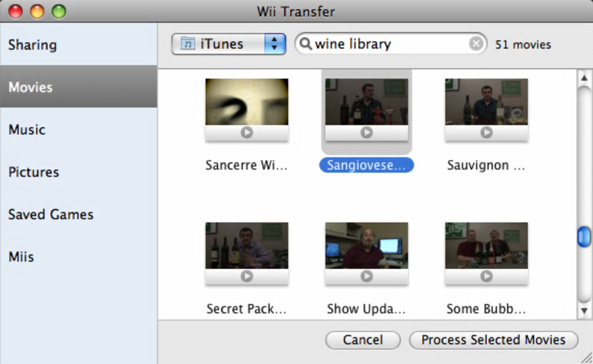The height and width of the screenshot is (364, 593).
Task: Play the Some Bubb... movie preview
Action: (487, 276)
